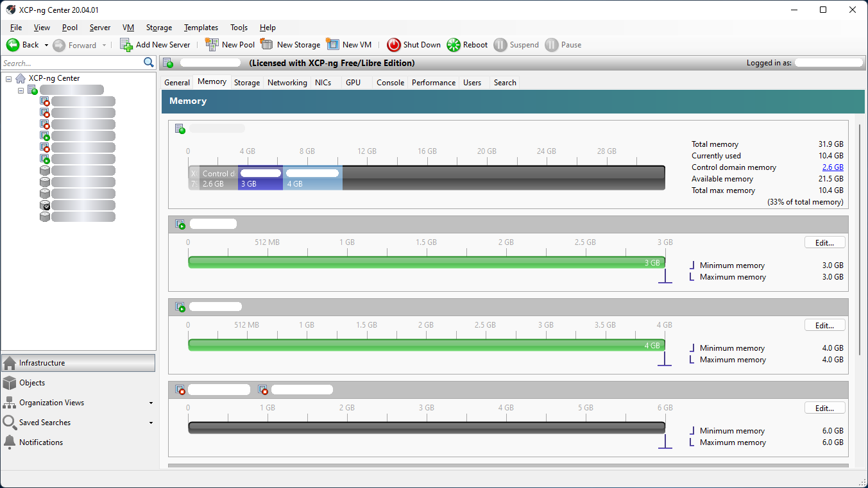
Task: Click the New Pool toolbar icon
Action: point(212,44)
